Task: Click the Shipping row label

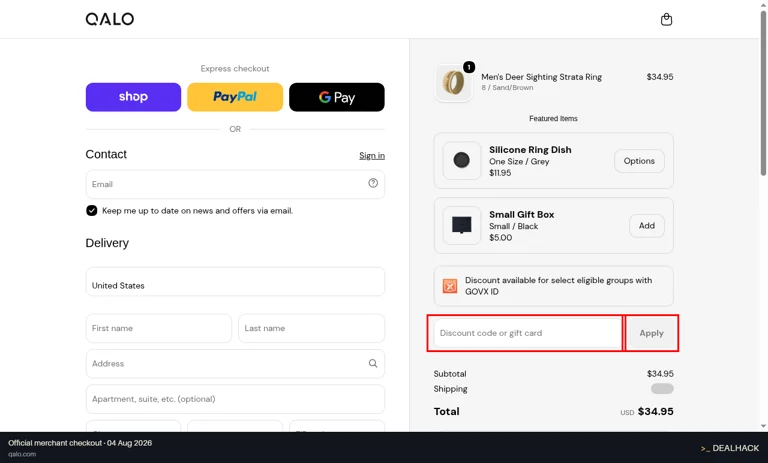Action: click(x=450, y=389)
